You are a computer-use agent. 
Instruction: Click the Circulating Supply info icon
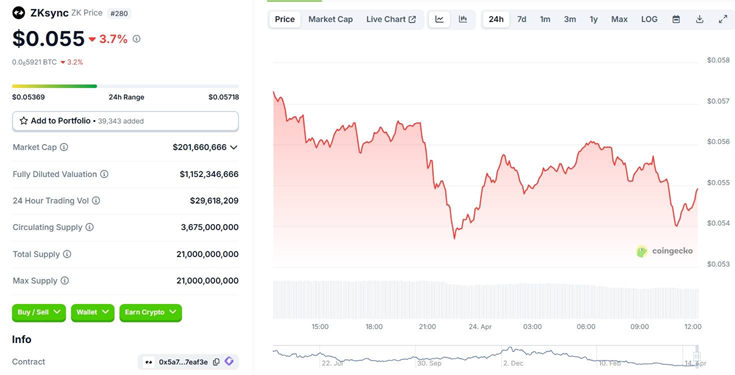(x=90, y=227)
